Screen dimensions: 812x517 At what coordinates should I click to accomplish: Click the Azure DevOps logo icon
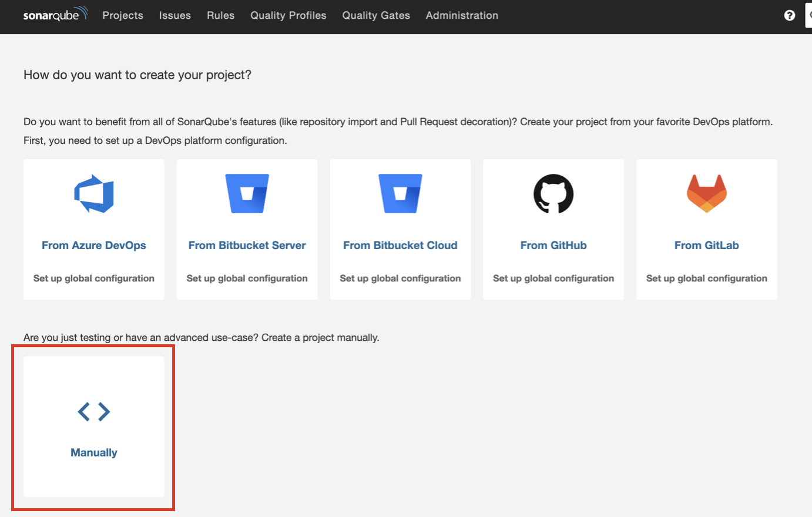(x=93, y=193)
